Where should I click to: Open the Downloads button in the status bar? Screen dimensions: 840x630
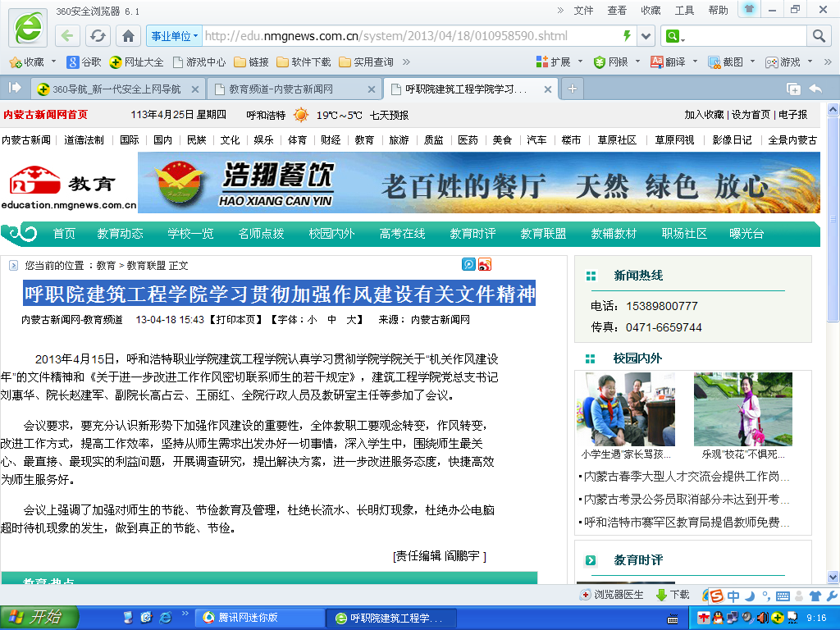click(x=673, y=595)
